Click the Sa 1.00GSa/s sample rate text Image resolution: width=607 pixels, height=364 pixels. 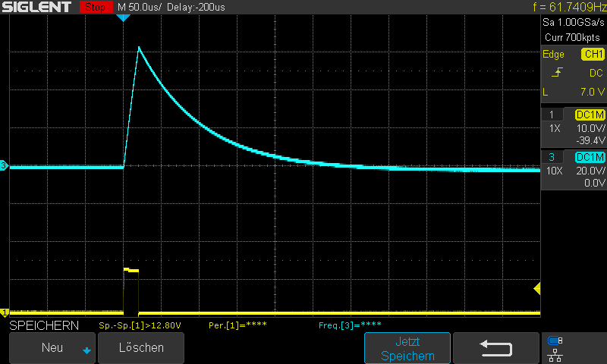[x=574, y=23]
